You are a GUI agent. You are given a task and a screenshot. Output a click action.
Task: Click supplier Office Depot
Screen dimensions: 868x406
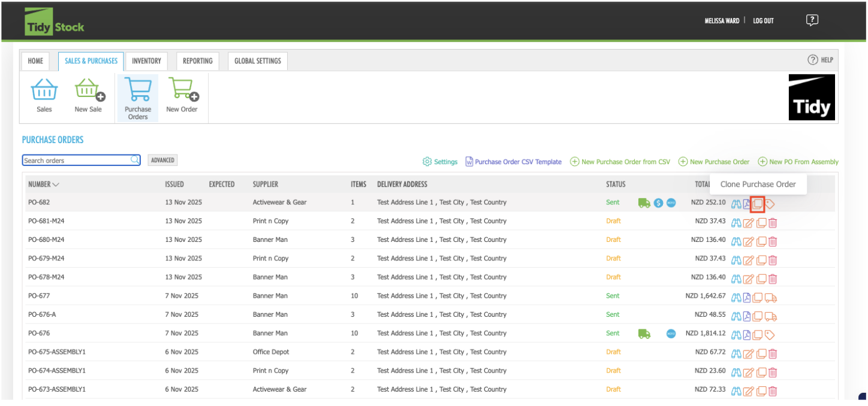tap(271, 352)
